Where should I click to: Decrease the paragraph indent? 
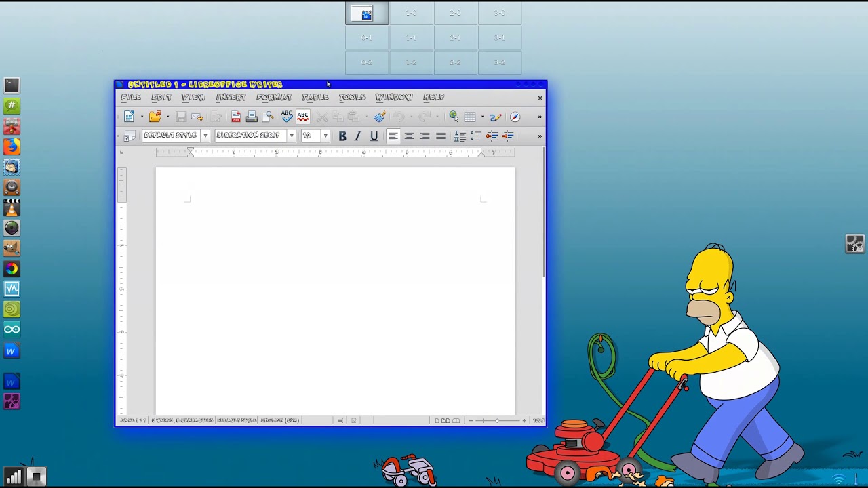[492, 136]
